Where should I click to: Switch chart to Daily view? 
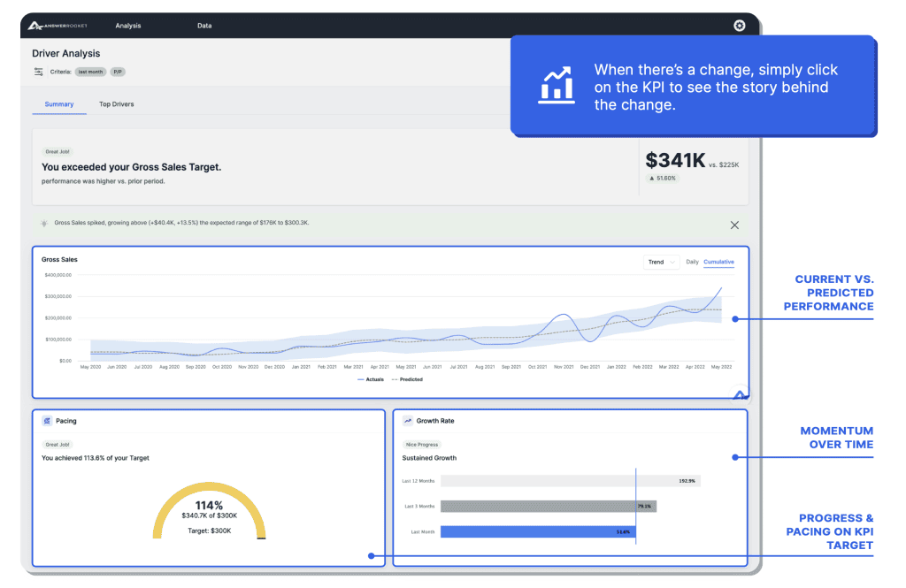(x=693, y=262)
